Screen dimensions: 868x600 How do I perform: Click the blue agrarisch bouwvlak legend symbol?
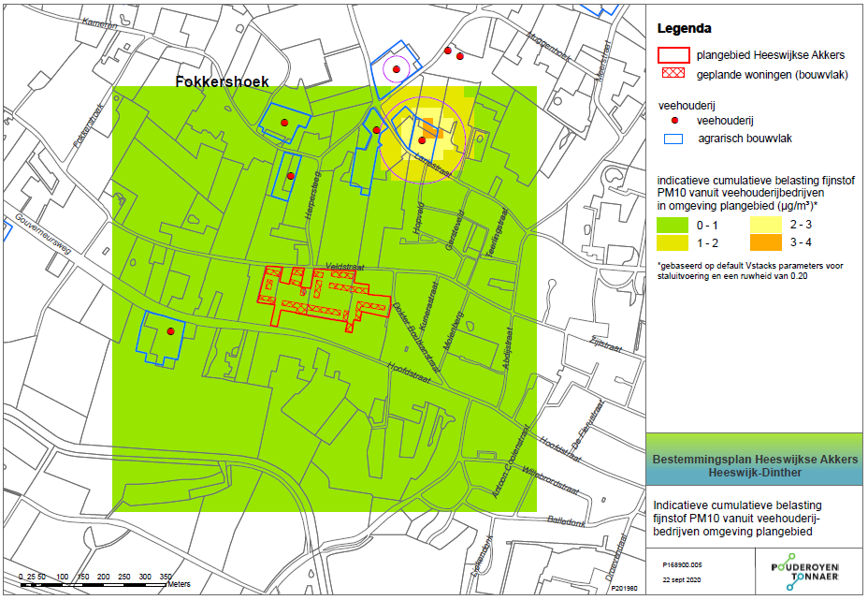coord(673,139)
